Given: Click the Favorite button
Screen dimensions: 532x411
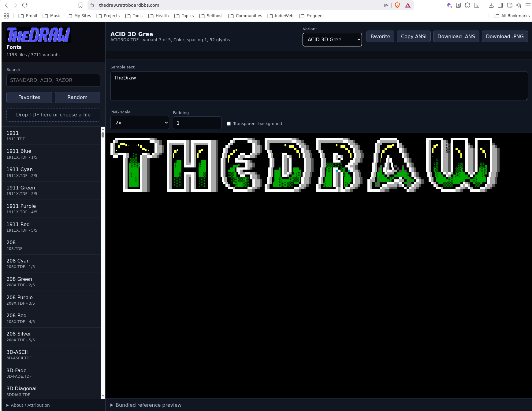Looking at the screenshot, I should click(380, 36).
